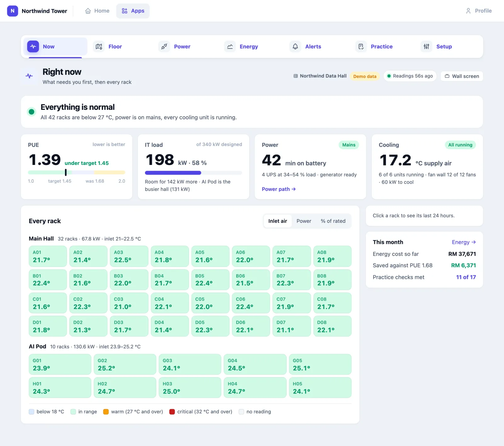Image resolution: width=504 pixels, height=446 pixels.
Task: Select the Now pulse icon
Action: [33, 47]
